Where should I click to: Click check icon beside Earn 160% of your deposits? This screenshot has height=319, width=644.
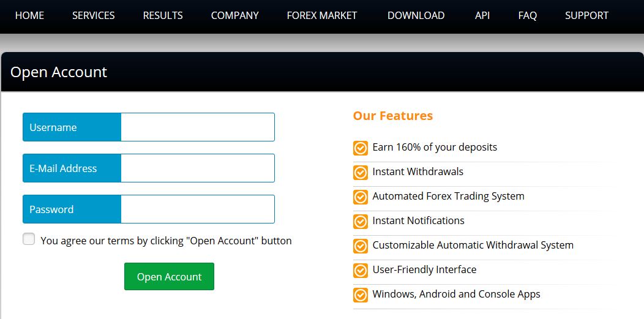coord(361,148)
